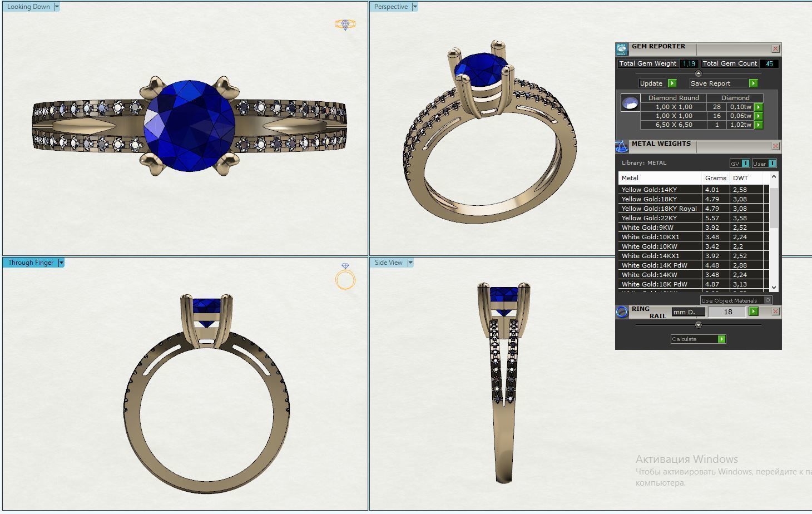Viewport: 812px width, 514px height.
Task: Open the Through Finger viewport dropdown arrow
Action: [61, 263]
